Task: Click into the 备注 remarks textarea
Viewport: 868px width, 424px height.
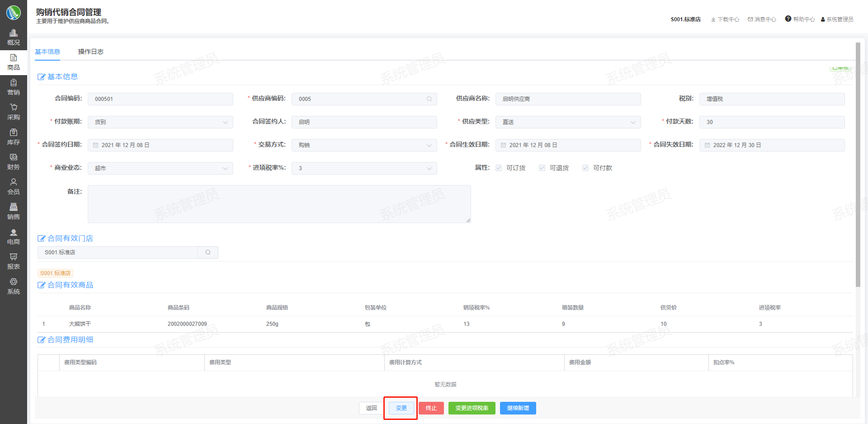Action: (279, 204)
